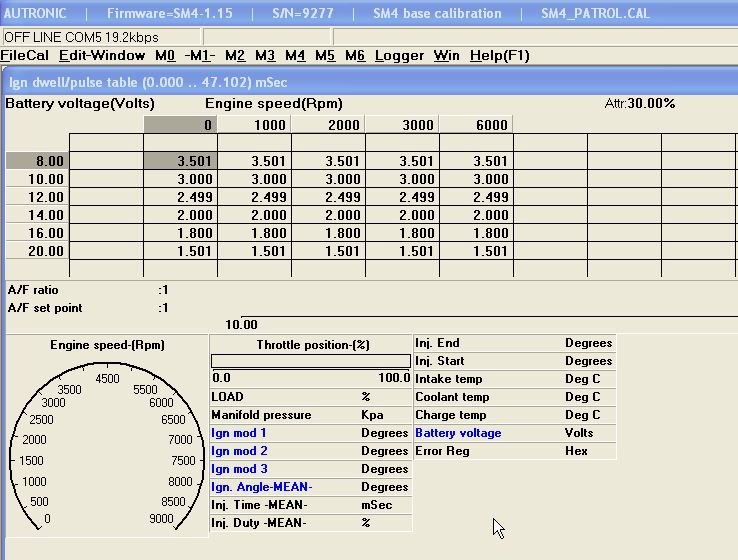The height and width of the screenshot is (560, 738).
Task: Click the Coolant temp row
Action: 514,397
